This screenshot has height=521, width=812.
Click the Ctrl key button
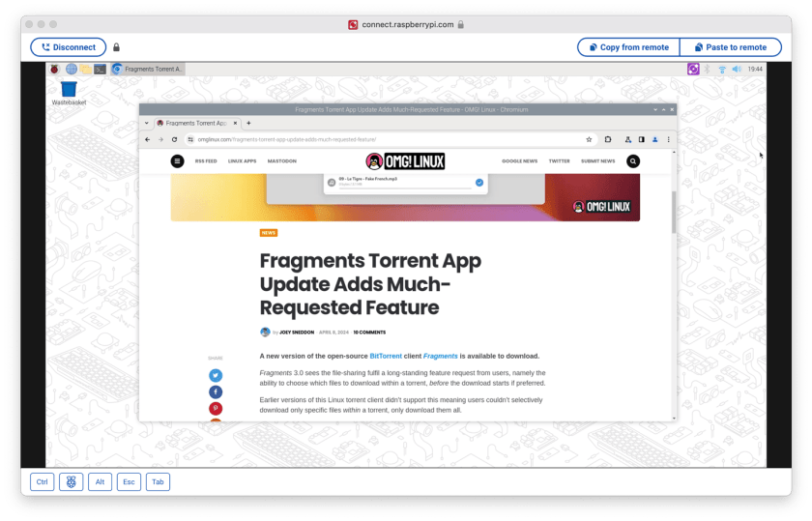coord(42,482)
